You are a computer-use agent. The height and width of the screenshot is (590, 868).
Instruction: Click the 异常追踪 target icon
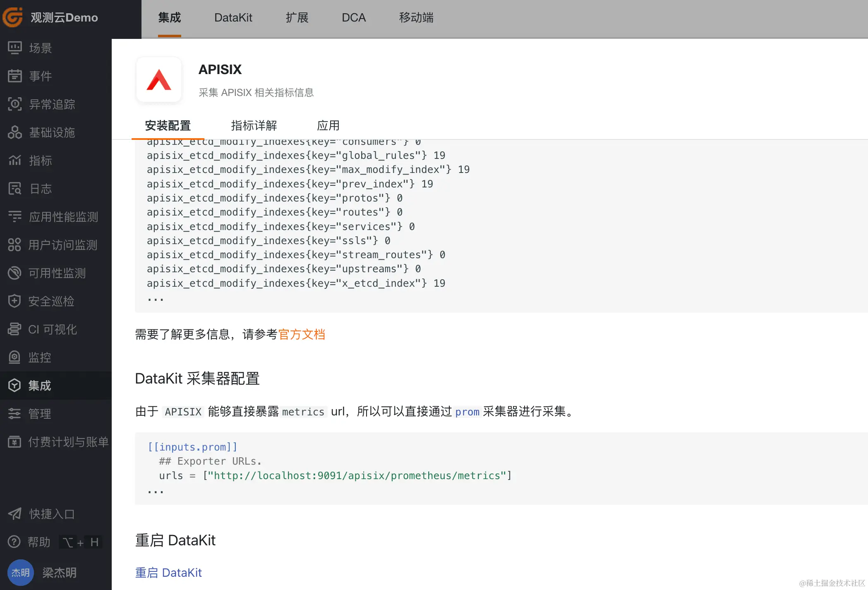15,104
